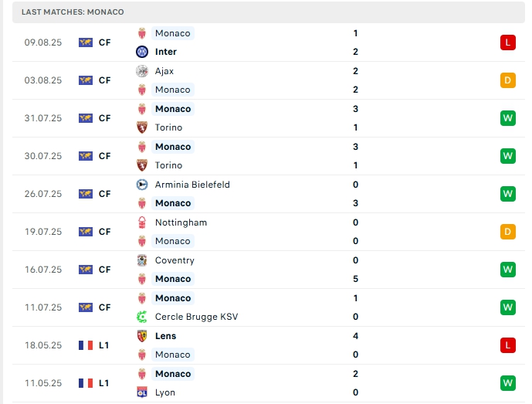Click the Lens club crest icon
Image resolution: width=532 pixels, height=404 pixels.
tap(141, 336)
